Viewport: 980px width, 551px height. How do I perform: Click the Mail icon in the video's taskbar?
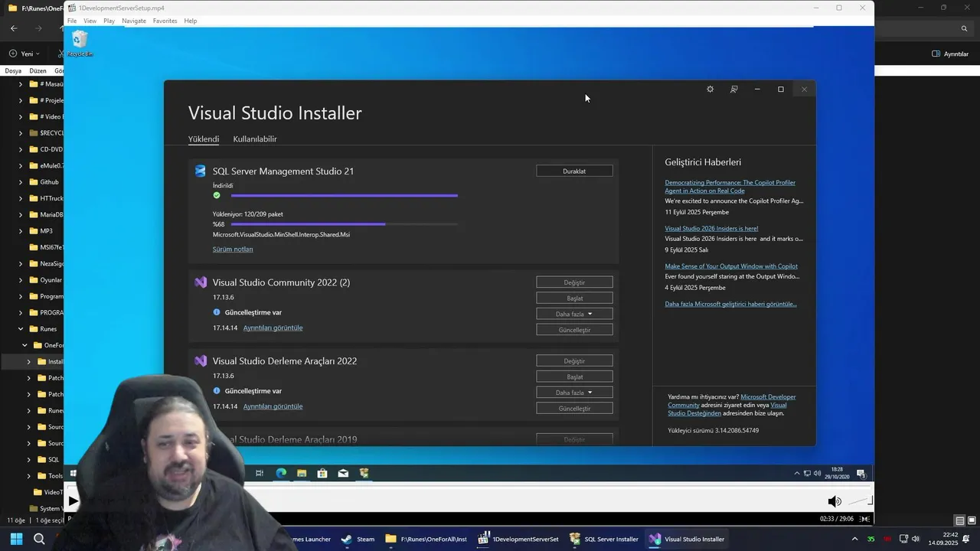click(x=343, y=473)
